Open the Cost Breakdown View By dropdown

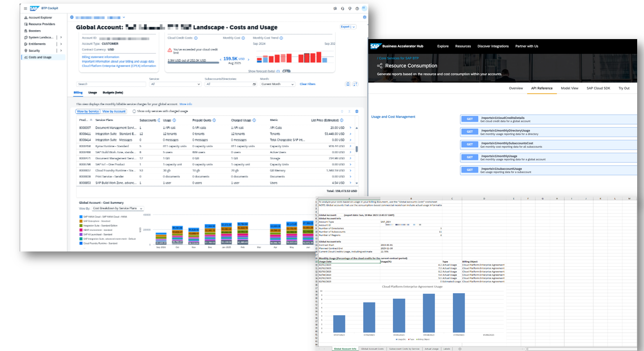tap(118, 208)
